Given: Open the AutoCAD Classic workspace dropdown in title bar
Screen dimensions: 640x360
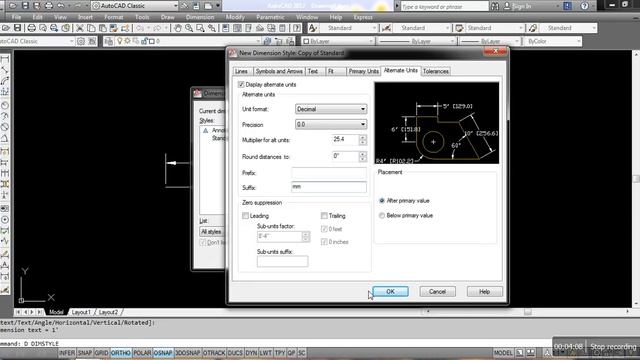Looking at the screenshot, I should (x=135, y=6).
